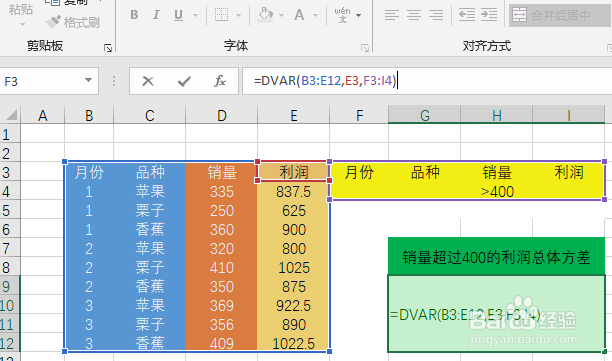612x361 pixels.
Task: Select column E header
Action: coord(294,116)
